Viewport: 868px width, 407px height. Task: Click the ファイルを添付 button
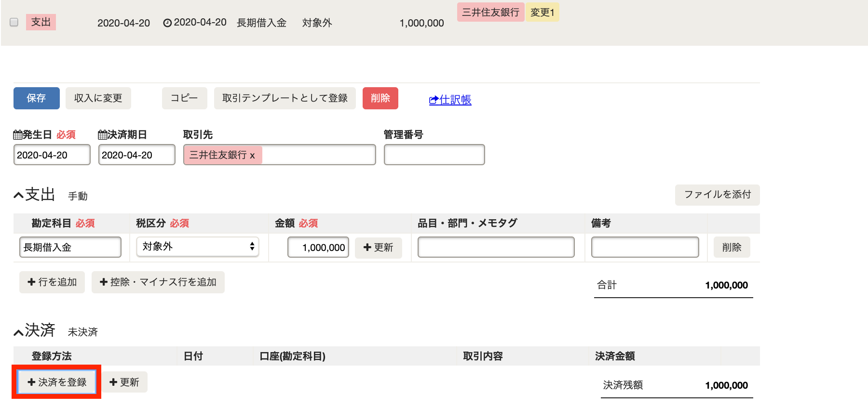tap(718, 195)
